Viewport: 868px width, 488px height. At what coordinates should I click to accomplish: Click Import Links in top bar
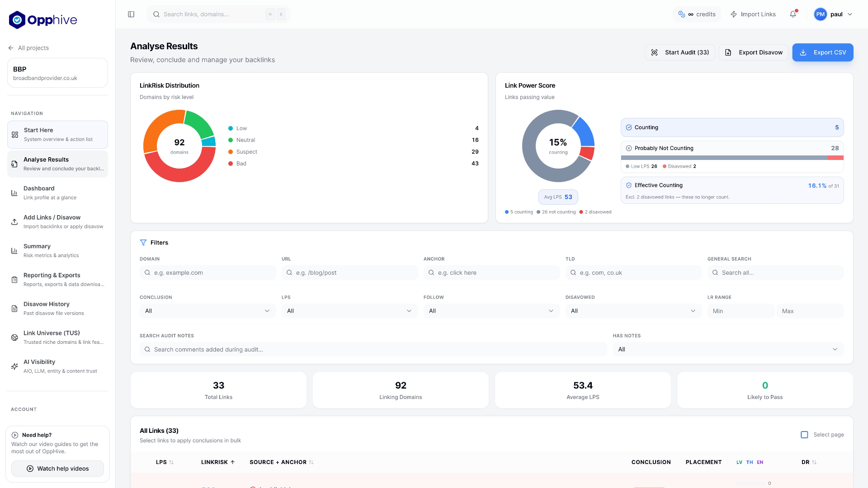[x=753, y=14]
